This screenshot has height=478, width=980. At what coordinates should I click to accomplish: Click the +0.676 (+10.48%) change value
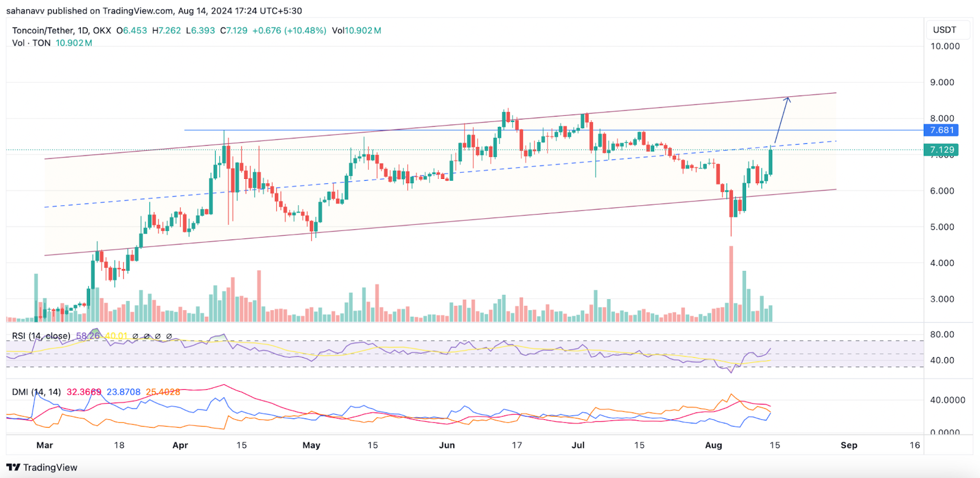[x=289, y=30]
